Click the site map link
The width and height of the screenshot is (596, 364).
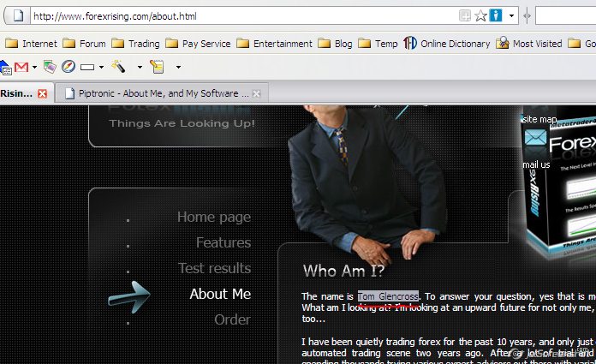(539, 119)
